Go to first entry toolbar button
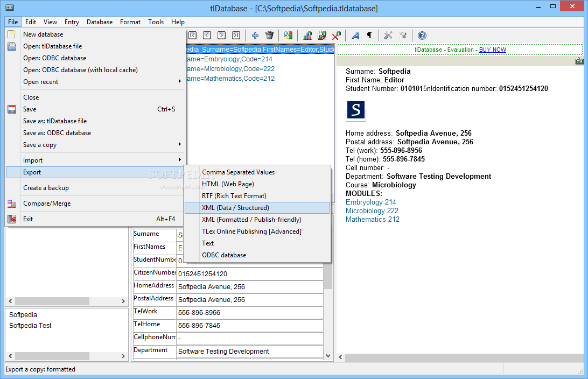The image size is (588, 379). point(192,36)
